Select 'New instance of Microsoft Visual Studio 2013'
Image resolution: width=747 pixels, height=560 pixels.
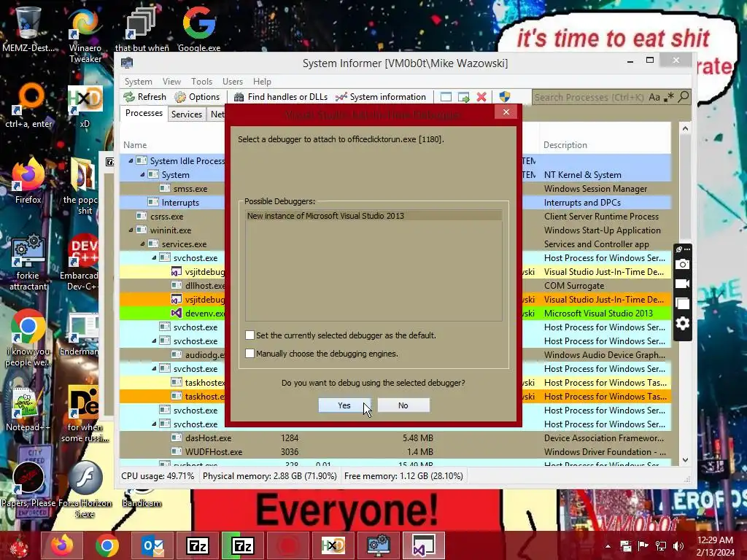pos(373,216)
